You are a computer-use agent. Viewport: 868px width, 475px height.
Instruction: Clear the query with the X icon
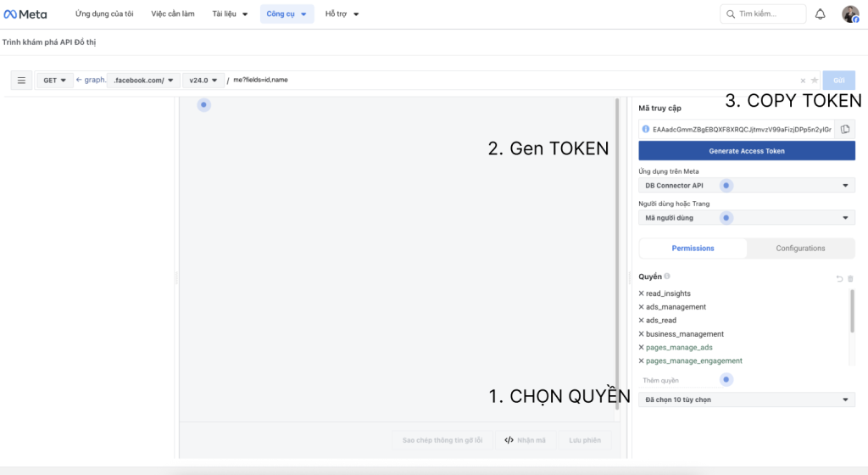[x=803, y=81]
